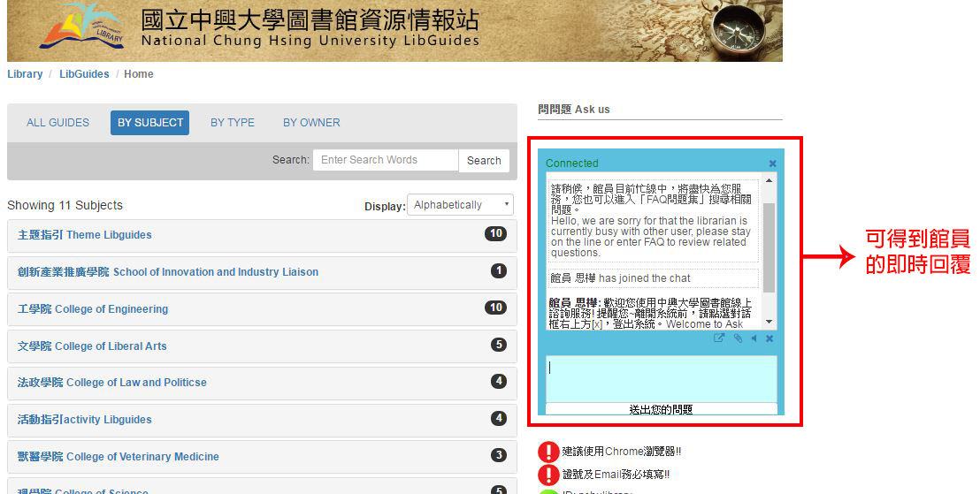Expand 活動指引 activity Libguides subject

click(x=262, y=420)
